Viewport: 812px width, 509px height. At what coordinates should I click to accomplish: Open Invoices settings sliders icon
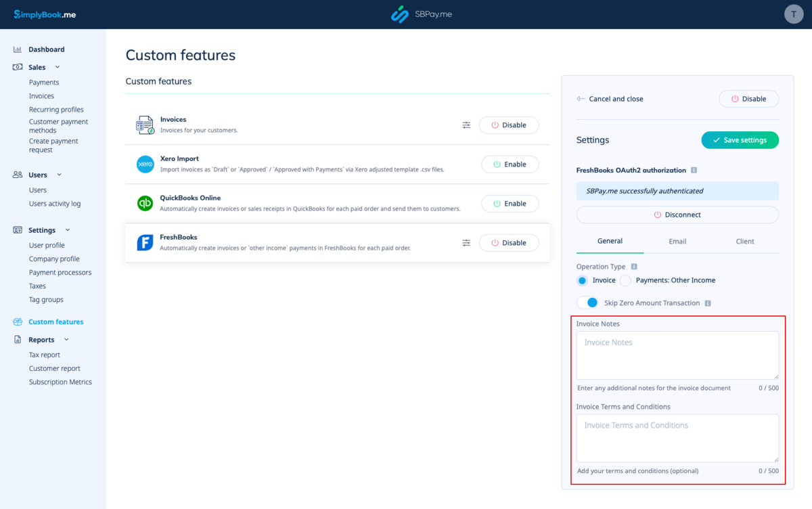pyautogui.click(x=466, y=125)
